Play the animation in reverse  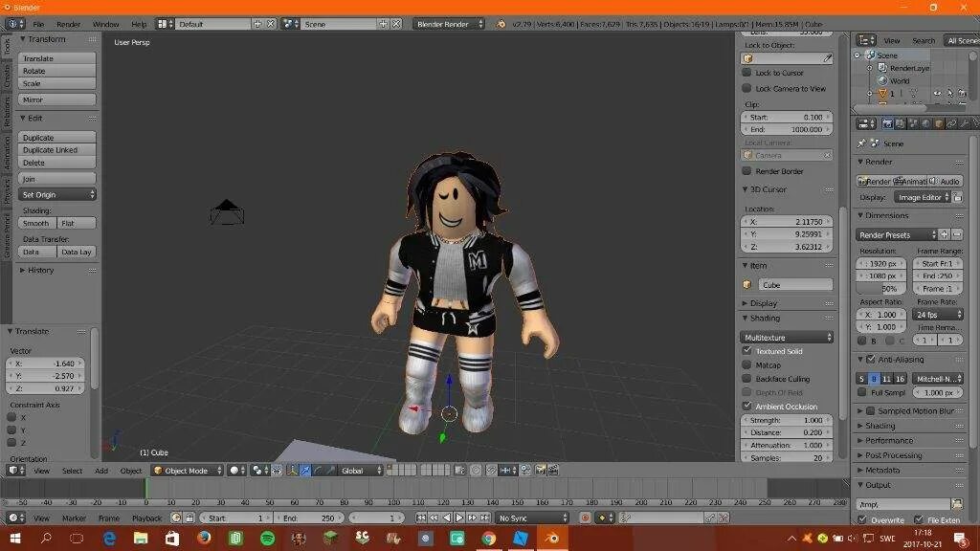point(447,518)
